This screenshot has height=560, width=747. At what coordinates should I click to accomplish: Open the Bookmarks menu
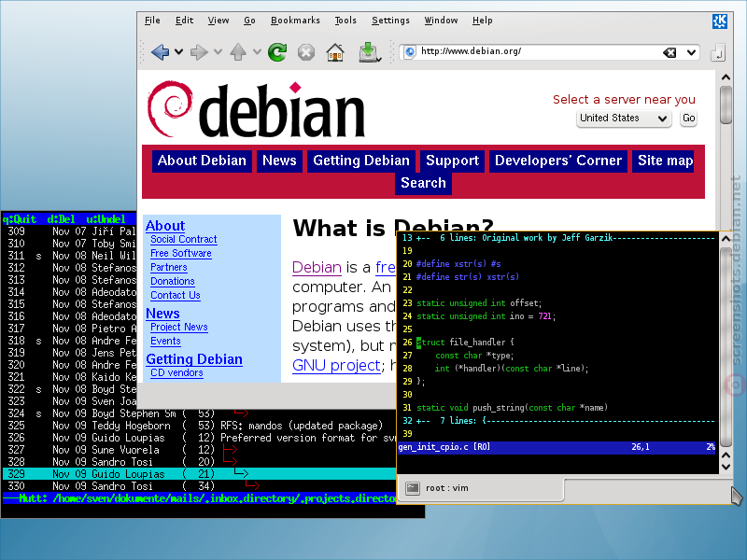(x=295, y=20)
